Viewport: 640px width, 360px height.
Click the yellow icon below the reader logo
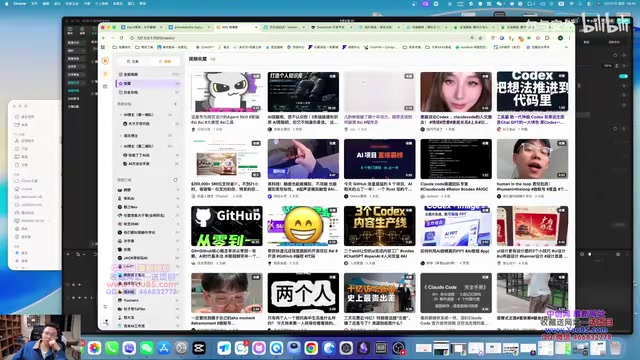[x=105, y=74]
